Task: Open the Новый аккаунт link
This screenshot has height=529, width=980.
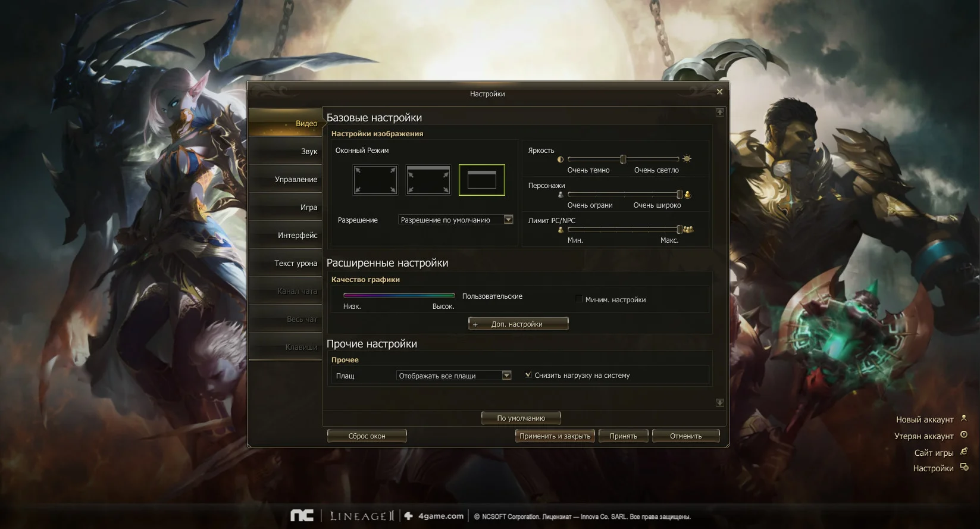Action: click(925, 420)
